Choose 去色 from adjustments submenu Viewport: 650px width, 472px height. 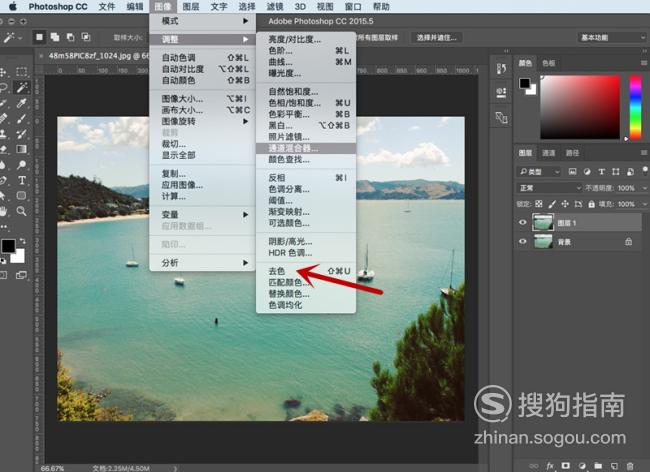click(306, 271)
